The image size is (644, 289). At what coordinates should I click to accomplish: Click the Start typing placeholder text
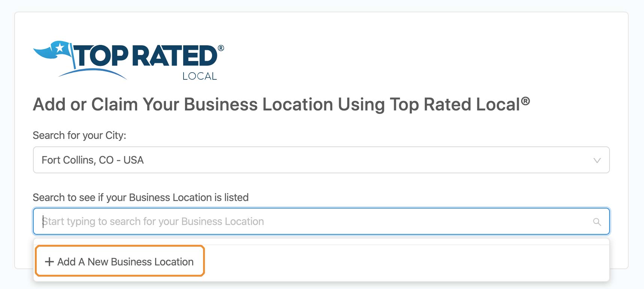[153, 221]
